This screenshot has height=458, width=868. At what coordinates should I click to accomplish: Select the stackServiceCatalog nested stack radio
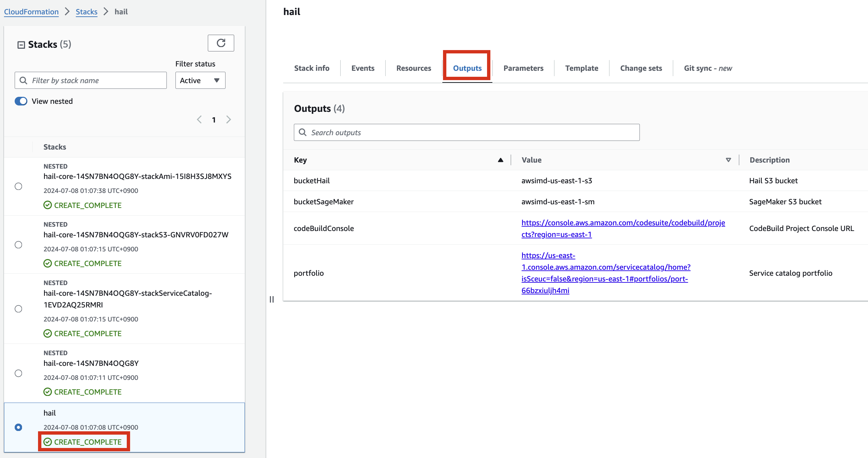pos(19,308)
